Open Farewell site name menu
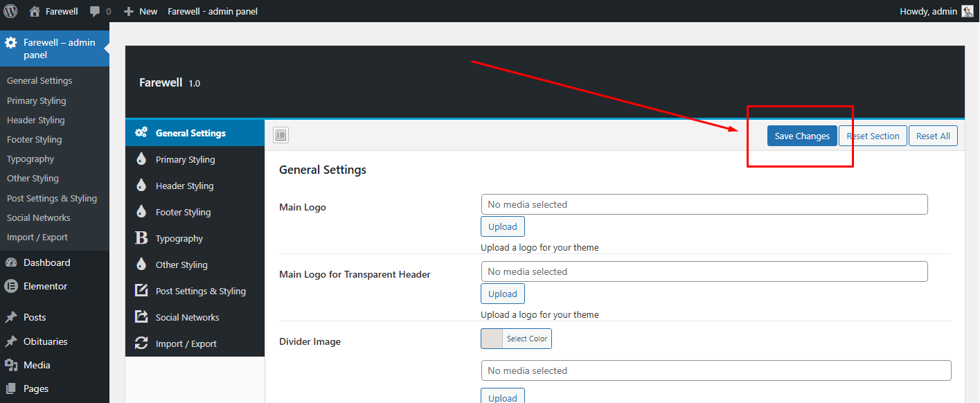This screenshot has width=980, height=403. point(54,11)
